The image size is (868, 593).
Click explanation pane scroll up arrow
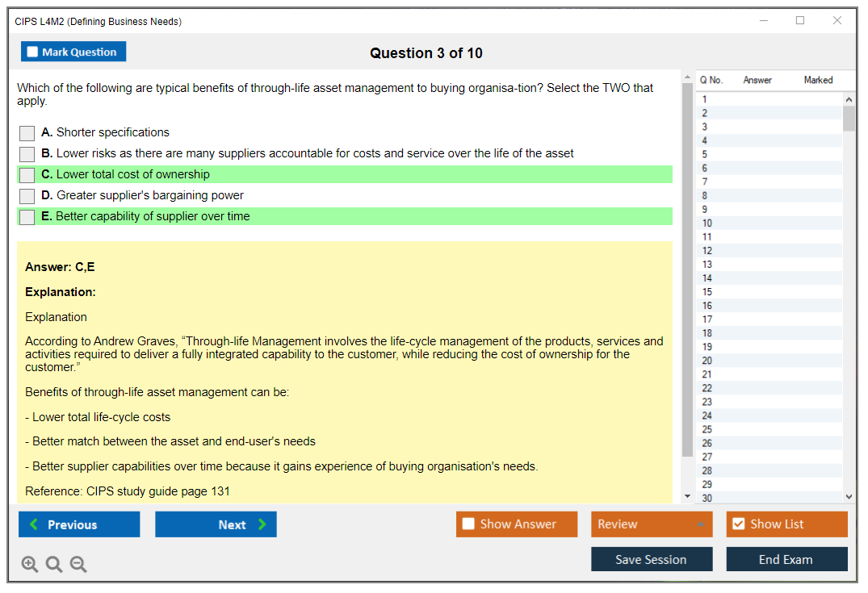click(x=687, y=77)
